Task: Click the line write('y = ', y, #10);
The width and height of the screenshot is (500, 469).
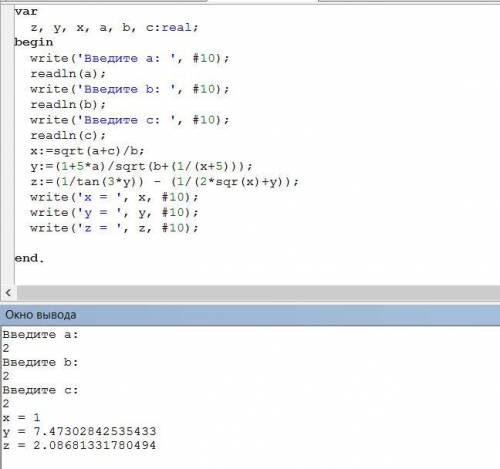Action: tap(114, 212)
